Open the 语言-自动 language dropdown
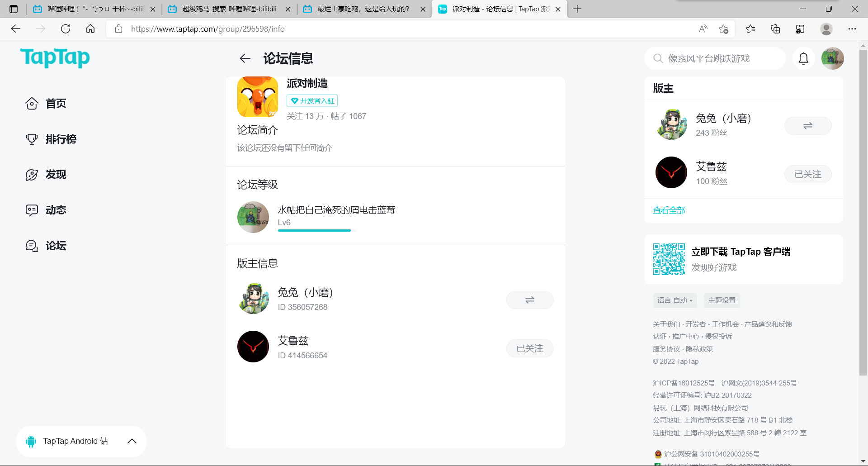The height and width of the screenshot is (466, 868). pyautogui.click(x=675, y=300)
